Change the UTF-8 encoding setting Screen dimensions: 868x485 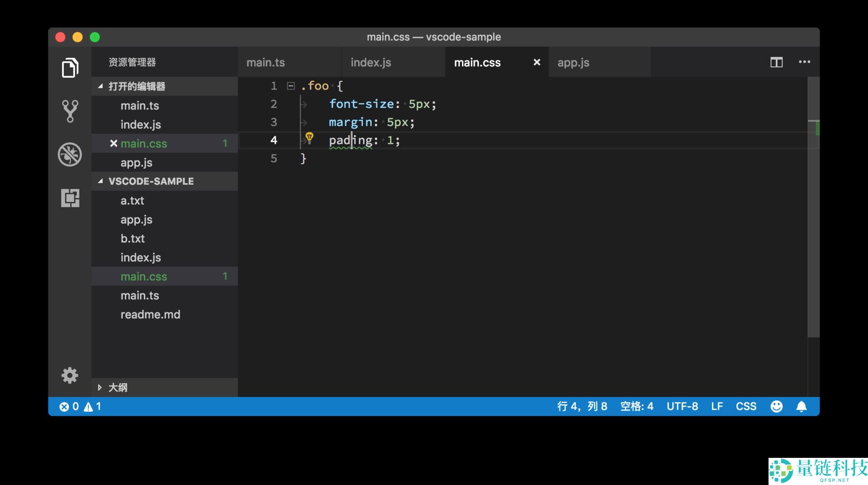682,406
